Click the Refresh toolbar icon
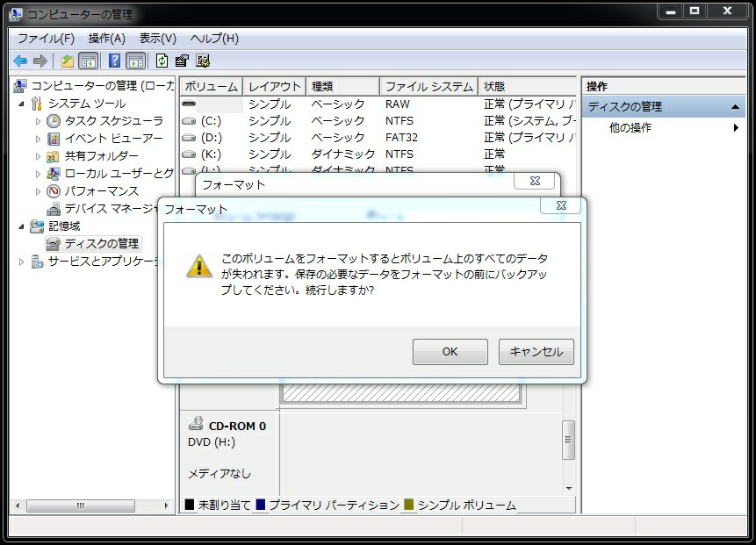The image size is (756, 545). coord(162,61)
